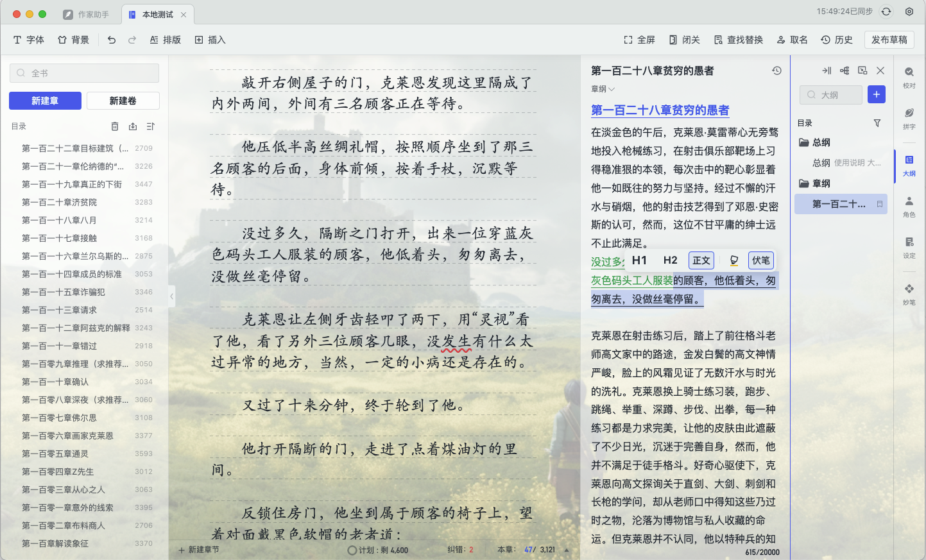Toggle 闭关 focus mode

[684, 40]
